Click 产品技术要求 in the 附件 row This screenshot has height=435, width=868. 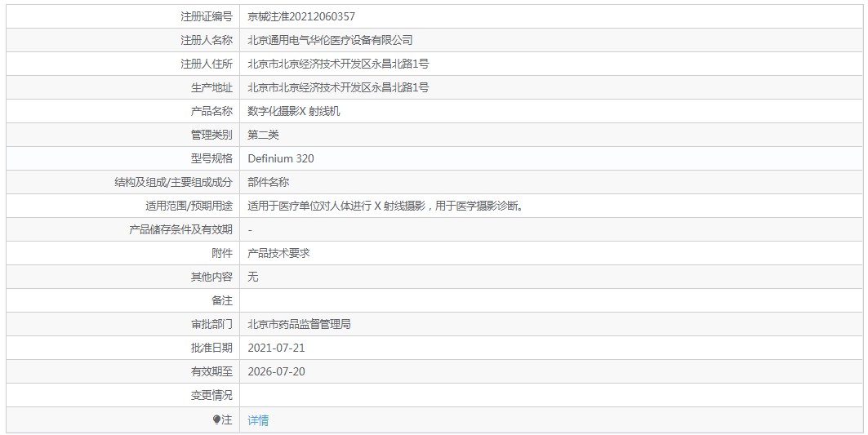(x=278, y=254)
